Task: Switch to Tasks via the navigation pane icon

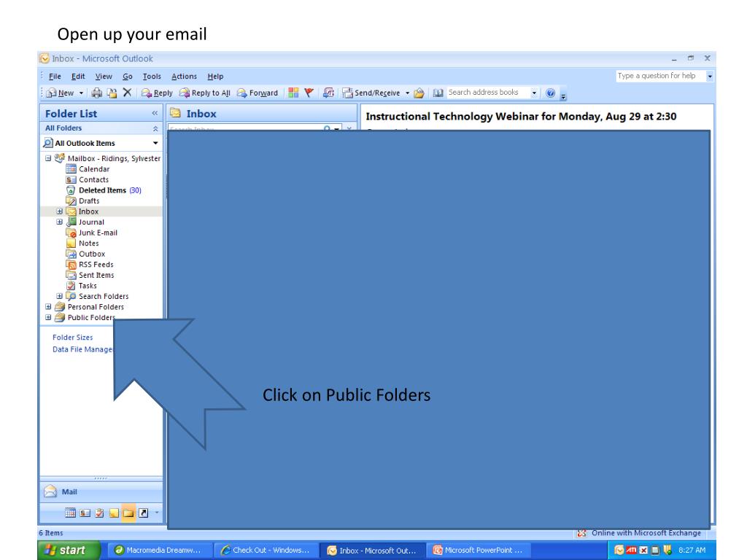Action: click(99, 513)
